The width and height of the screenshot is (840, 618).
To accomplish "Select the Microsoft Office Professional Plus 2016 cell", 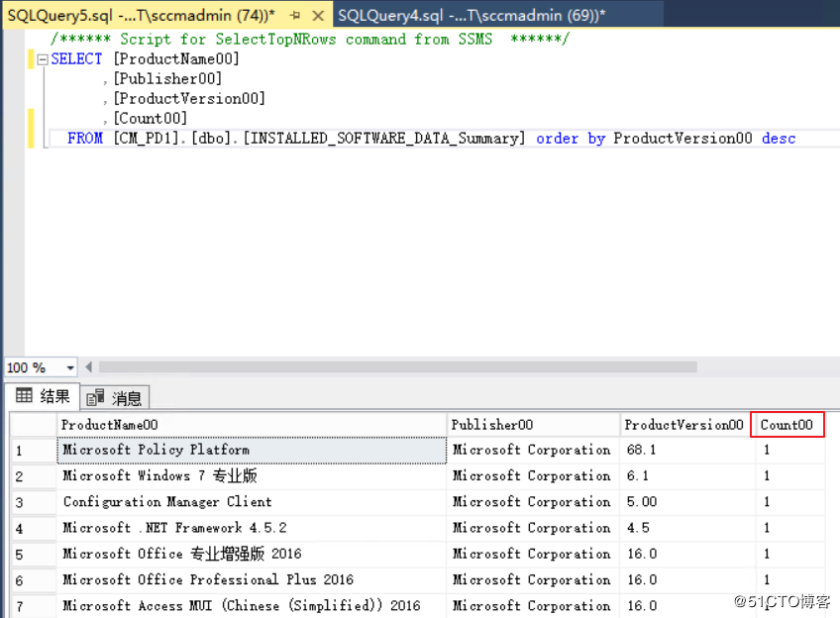I will (x=252, y=580).
